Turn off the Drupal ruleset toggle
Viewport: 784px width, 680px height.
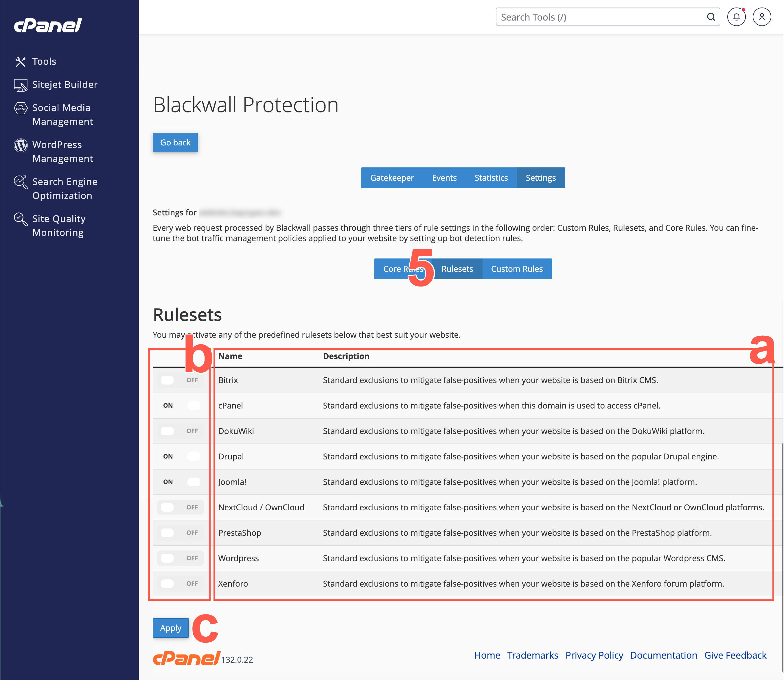(180, 457)
